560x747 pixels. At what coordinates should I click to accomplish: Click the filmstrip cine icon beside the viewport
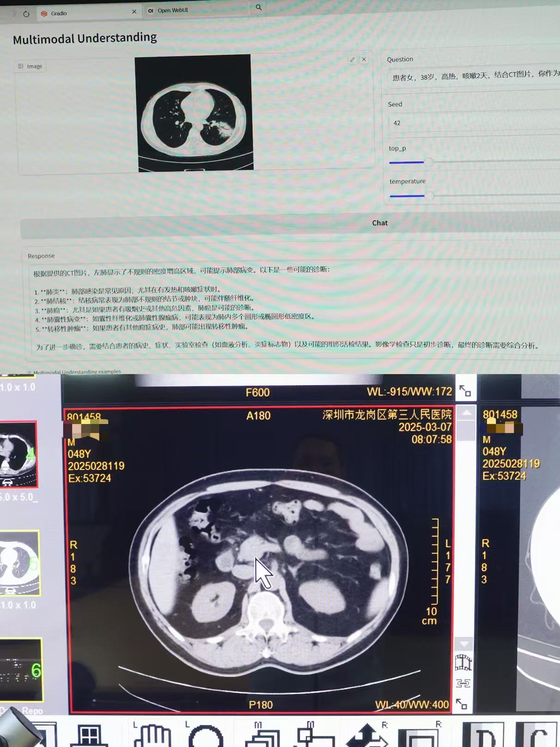click(x=463, y=662)
